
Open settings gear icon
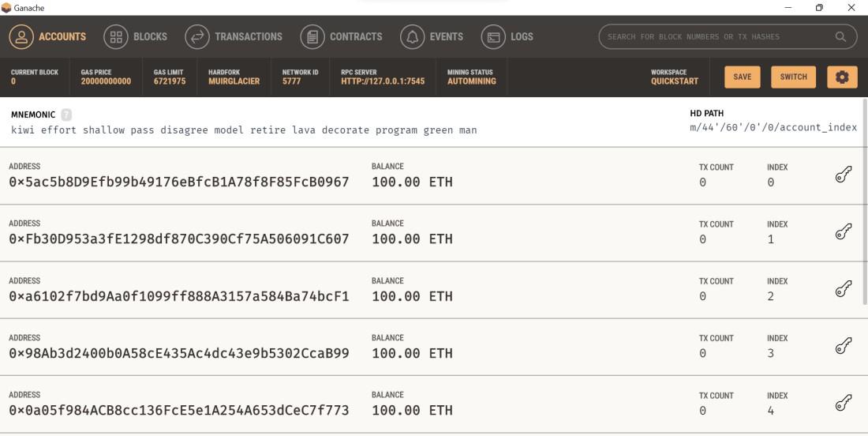tap(842, 77)
